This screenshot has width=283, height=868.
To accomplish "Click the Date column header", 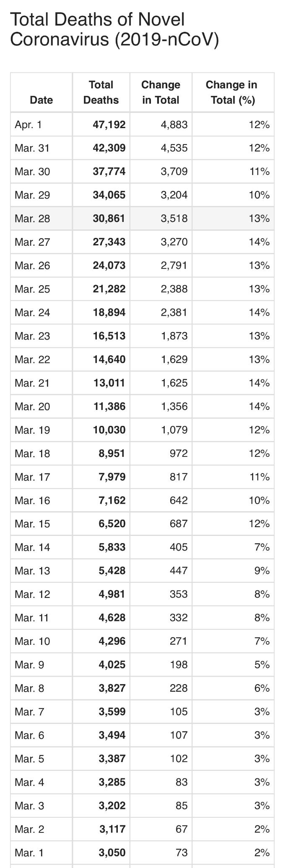I will (x=42, y=100).
